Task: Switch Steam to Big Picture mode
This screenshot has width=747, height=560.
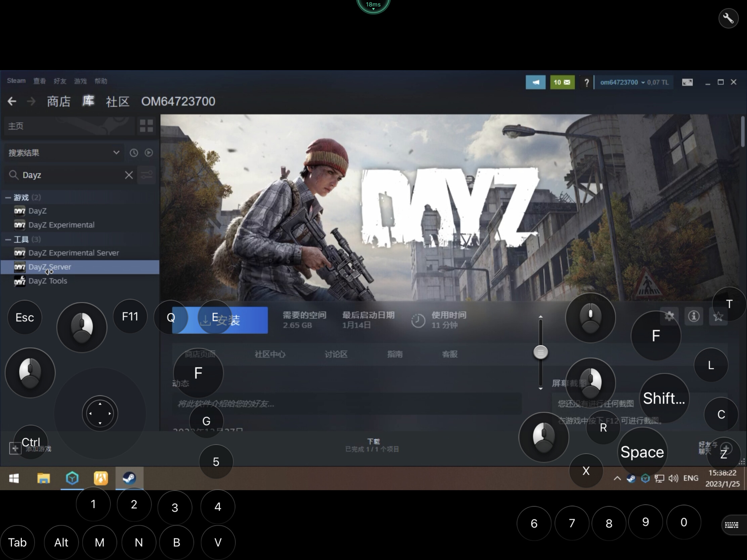Action: [x=687, y=82]
